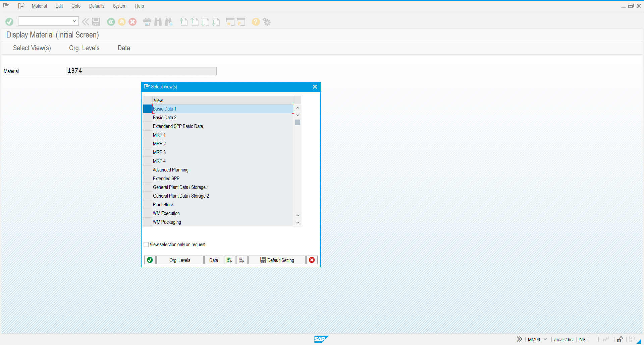
Task: Expand the Material input field value list
Action: pyautogui.click(x=213, y=71)
